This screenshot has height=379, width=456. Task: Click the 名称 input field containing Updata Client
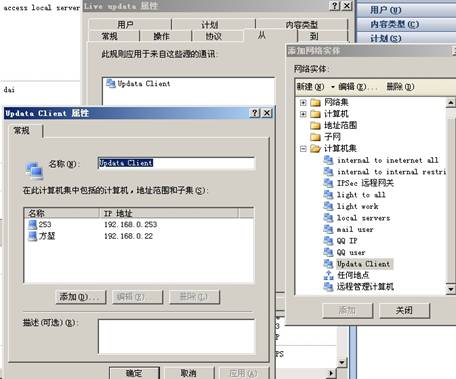[x=176, y=163]
